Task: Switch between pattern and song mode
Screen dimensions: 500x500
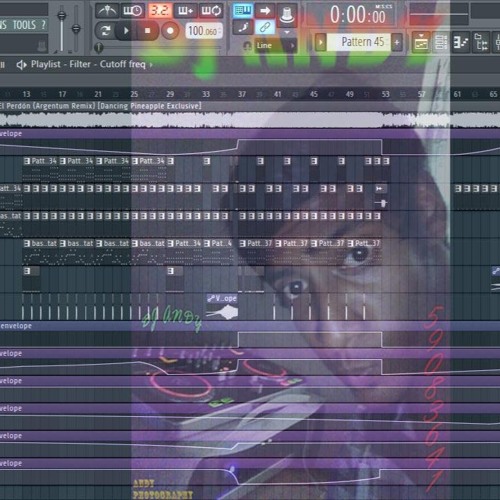Action: point(105,31)
